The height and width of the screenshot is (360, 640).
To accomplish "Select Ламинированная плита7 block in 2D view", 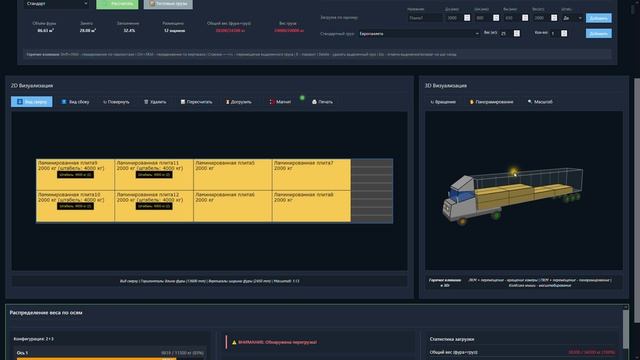I will [x=311, y=175].
